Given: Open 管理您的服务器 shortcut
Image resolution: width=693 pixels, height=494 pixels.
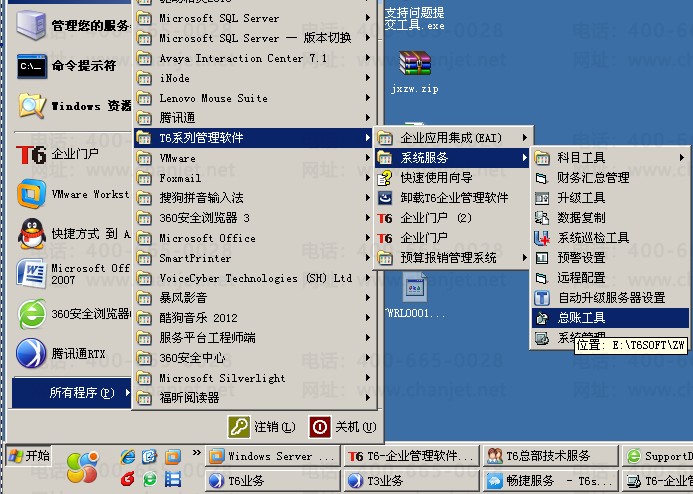Looking at the screenshot, I should [72, 25].
